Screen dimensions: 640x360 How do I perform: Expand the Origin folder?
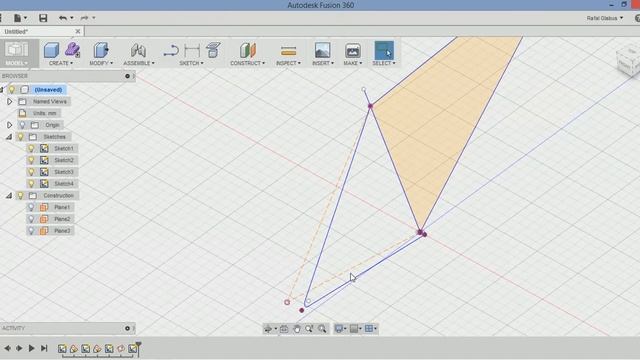(x=9, y=125)
